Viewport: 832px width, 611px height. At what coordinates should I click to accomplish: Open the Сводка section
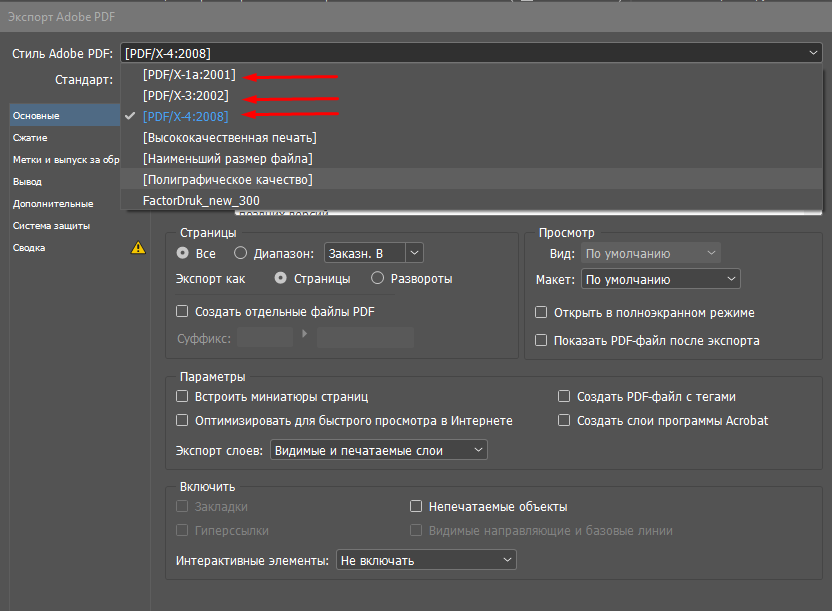[x=29, y=248]
